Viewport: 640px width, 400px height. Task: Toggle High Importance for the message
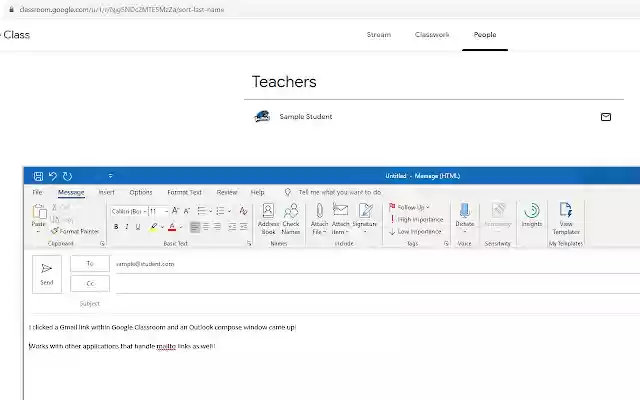[416, 220]
